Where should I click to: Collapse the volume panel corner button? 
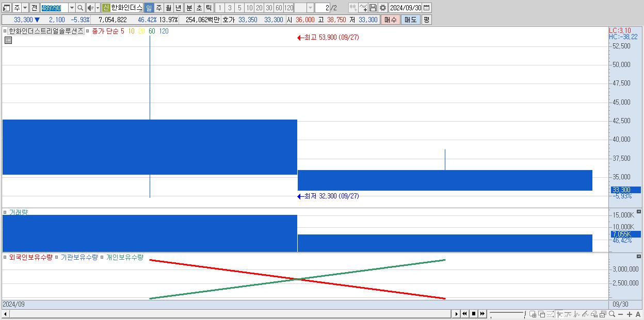pyautogui.click(x=639, y=212)
